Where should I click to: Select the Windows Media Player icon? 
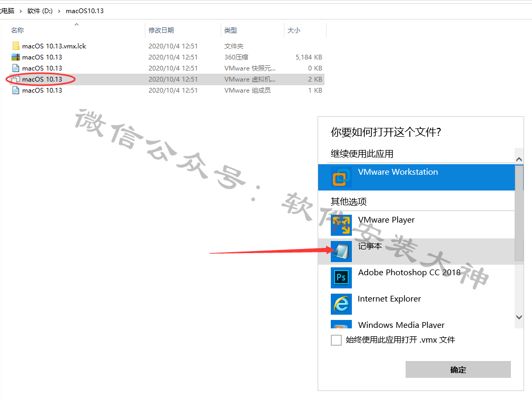(x=341, y=324)
